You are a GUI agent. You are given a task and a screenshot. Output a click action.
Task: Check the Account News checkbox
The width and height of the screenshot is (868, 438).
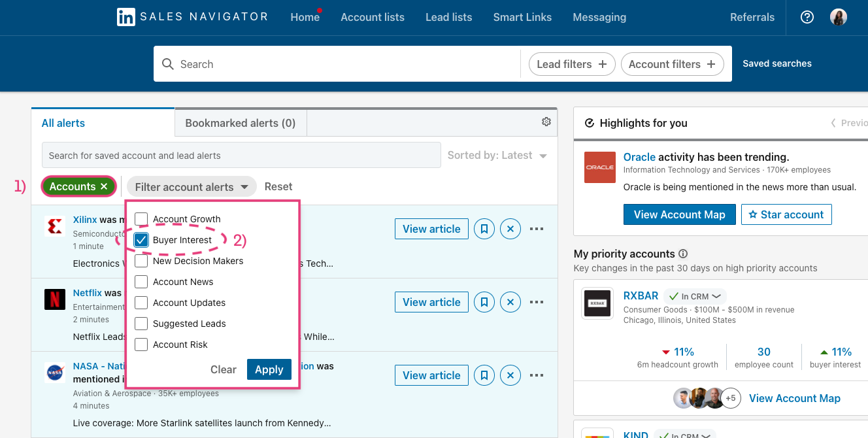coord(141,282)
